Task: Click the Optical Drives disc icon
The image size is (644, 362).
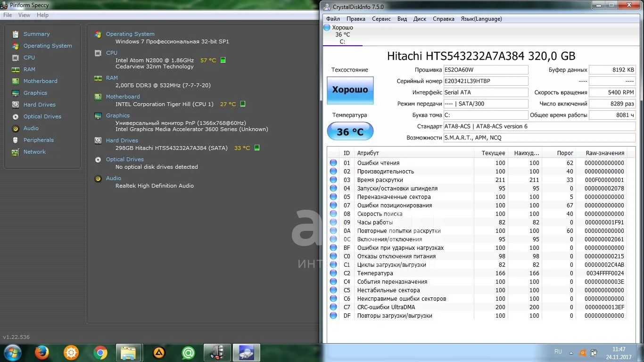Action: (16, 116)
